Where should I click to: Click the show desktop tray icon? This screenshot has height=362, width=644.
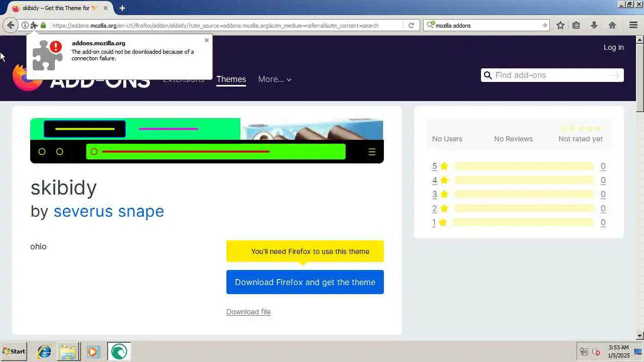tap(637, 351)
